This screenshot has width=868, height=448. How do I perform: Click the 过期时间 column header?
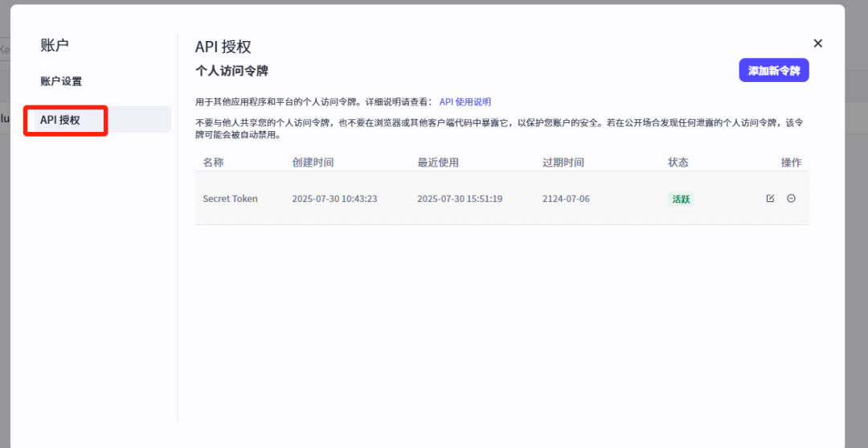point(563,162)
